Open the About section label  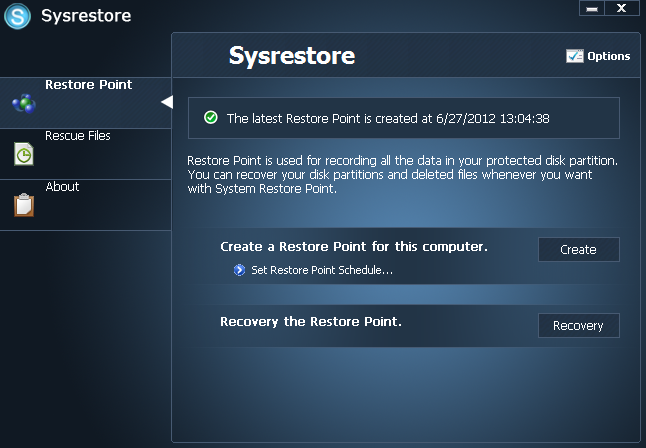click(62, 187)
